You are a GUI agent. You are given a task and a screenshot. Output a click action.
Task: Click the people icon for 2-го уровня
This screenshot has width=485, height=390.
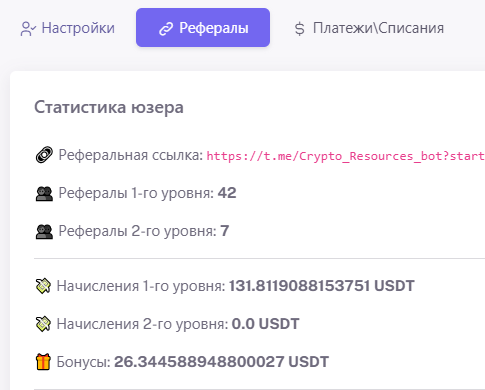[x=44, y=232]
